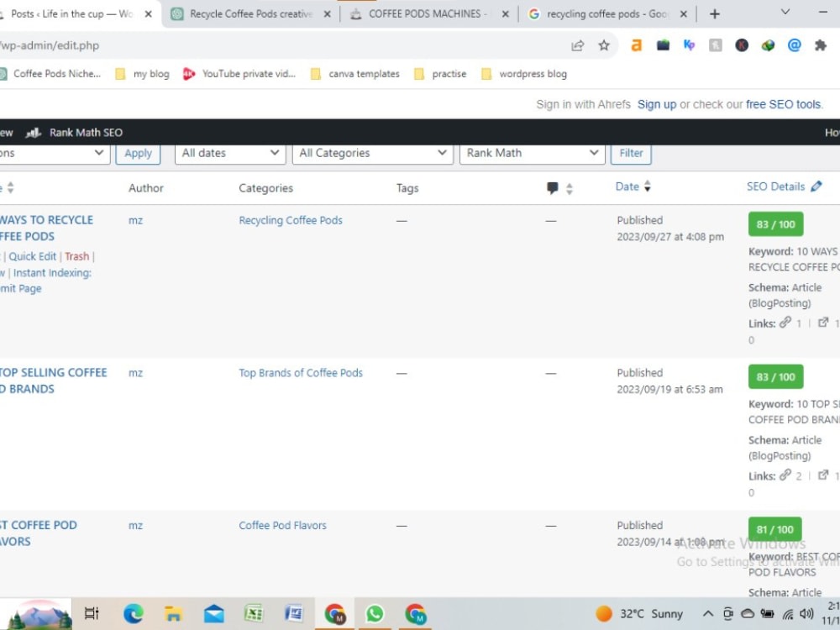Filter by 'Top Brands of Coffee Pods' category
840x630 pixels.
(x=301, y=373)
